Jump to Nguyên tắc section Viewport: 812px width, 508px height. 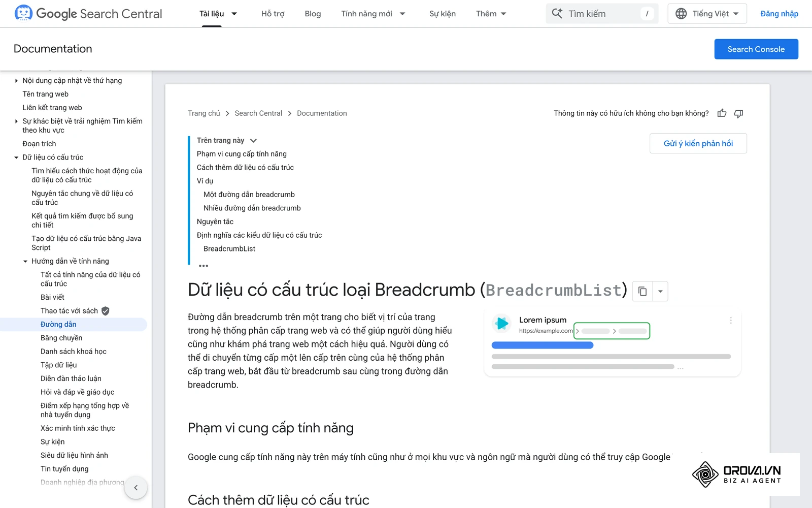click(x=215, y=221)
